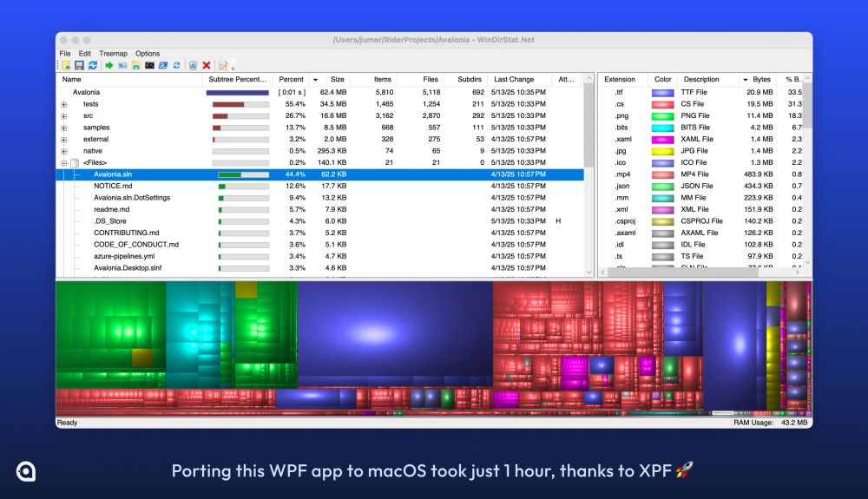
Task: Click the floppy disk save icon
Action: tap(79, 65)
